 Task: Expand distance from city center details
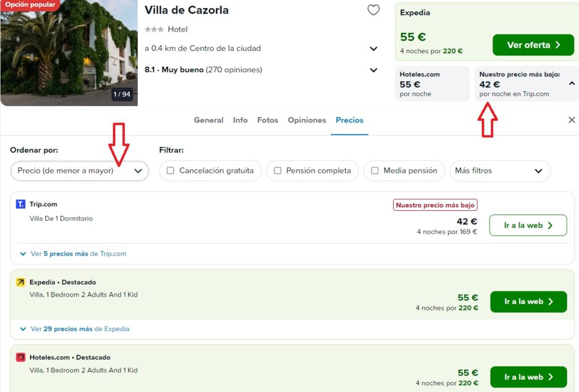373,49
